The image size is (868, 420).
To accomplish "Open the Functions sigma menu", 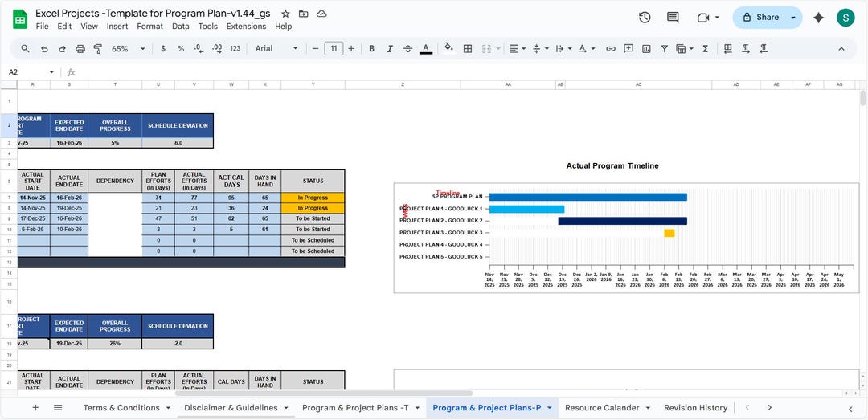I will [x=706, y=49].
